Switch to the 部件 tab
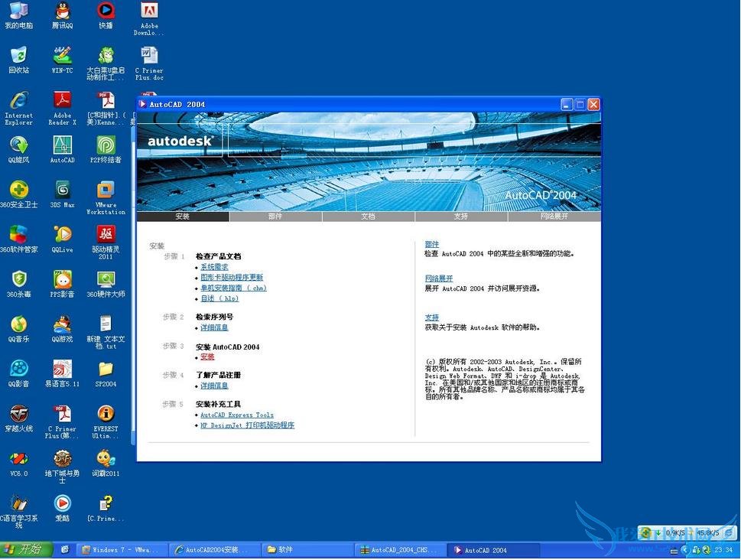 pos(275,217)
